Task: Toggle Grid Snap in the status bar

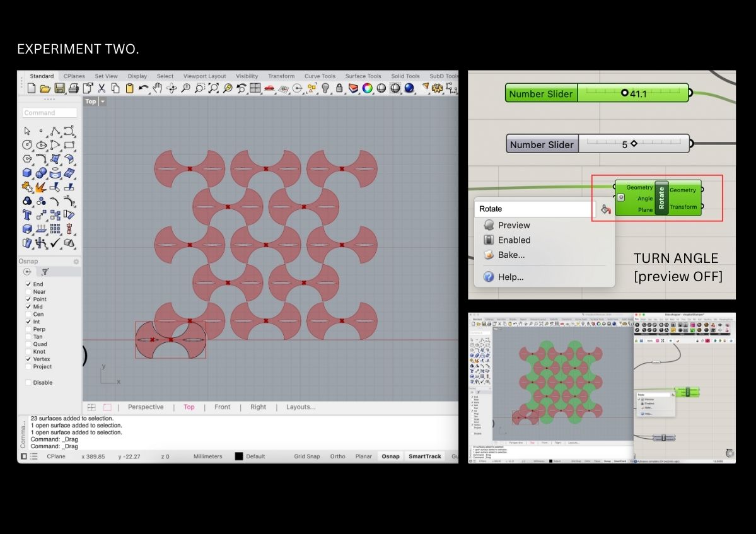Action: (x=306, y=456)
